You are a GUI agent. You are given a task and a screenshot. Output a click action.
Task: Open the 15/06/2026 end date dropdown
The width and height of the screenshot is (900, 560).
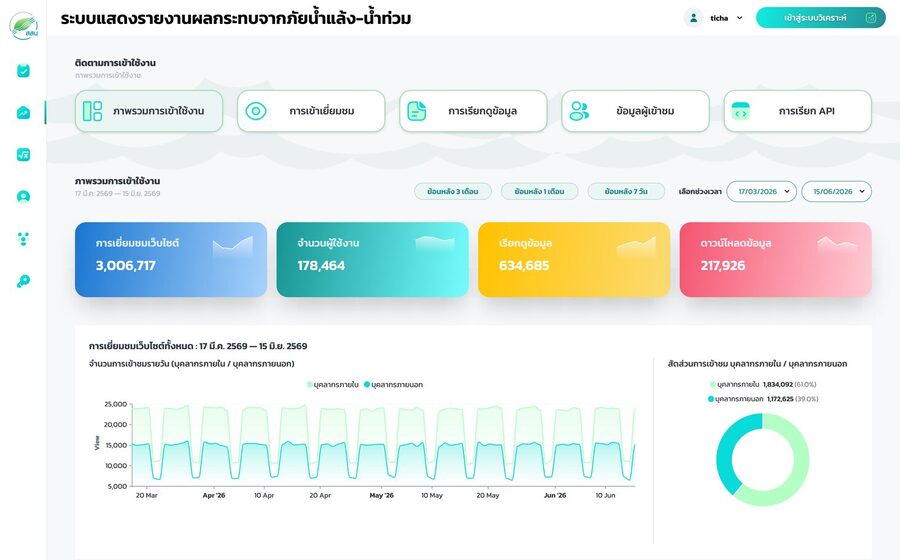pyautogui.click(x=836, y=192)
